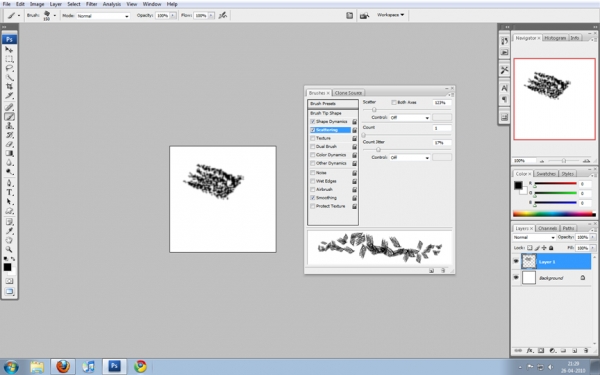
Task: Create new adjustment layer icon
Action: coord(552,350)
